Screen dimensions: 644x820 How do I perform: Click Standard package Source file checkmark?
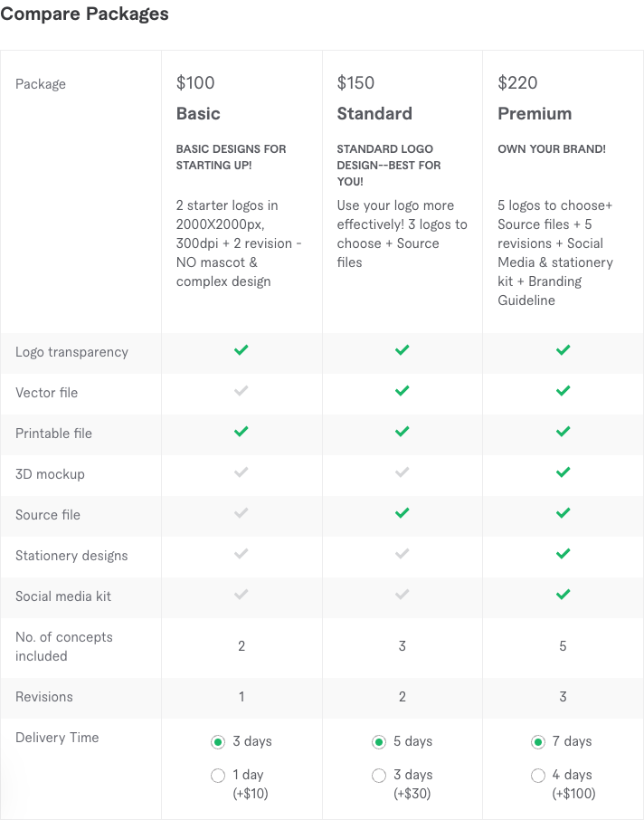402,513
